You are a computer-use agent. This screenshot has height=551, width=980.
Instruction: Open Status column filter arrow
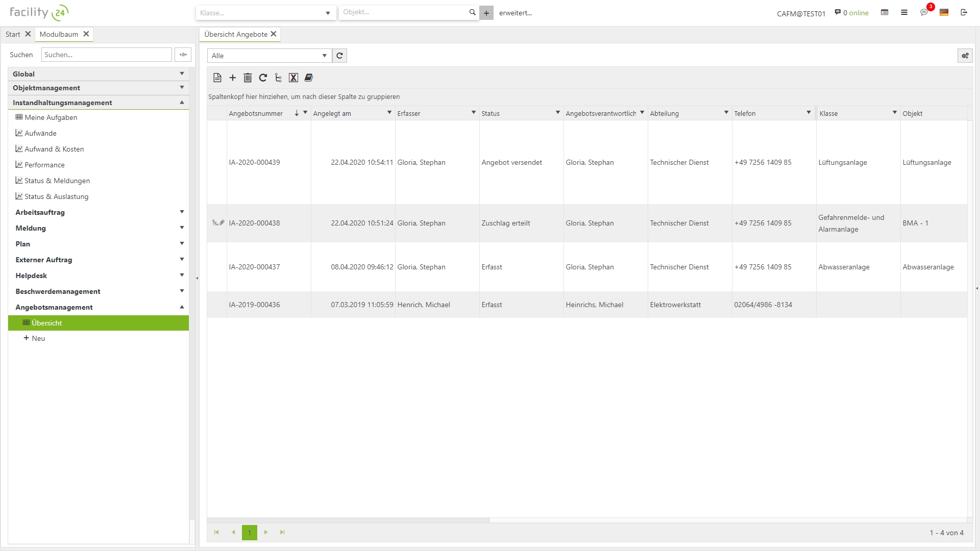tap(557, 113)
